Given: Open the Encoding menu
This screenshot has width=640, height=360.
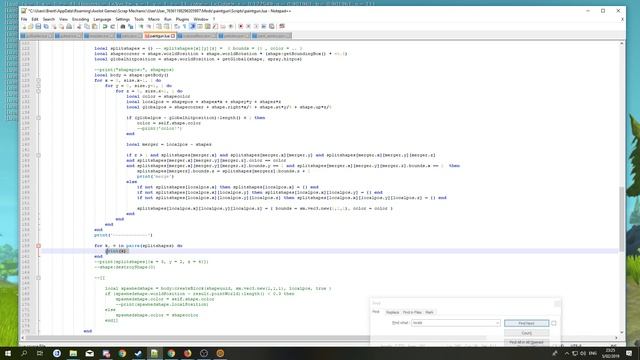Looking at the screenshot, I should [80, 19].
